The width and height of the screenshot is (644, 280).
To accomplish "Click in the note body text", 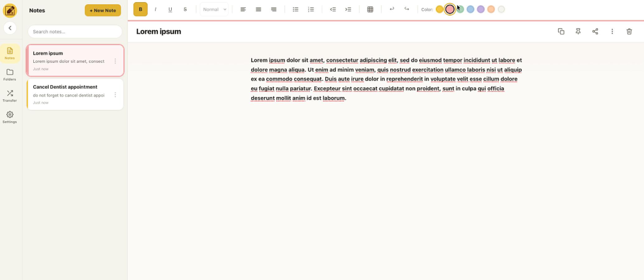I will [386, 79].
